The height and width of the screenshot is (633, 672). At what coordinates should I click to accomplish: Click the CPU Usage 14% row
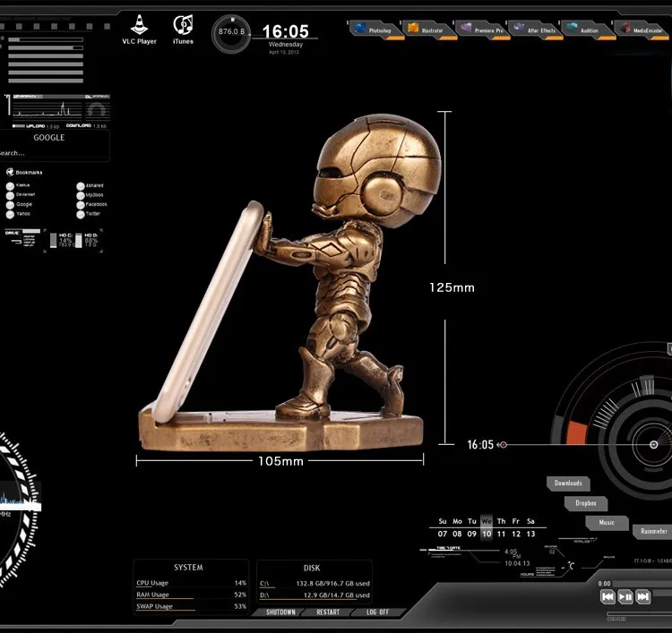(x=191, y=583)
